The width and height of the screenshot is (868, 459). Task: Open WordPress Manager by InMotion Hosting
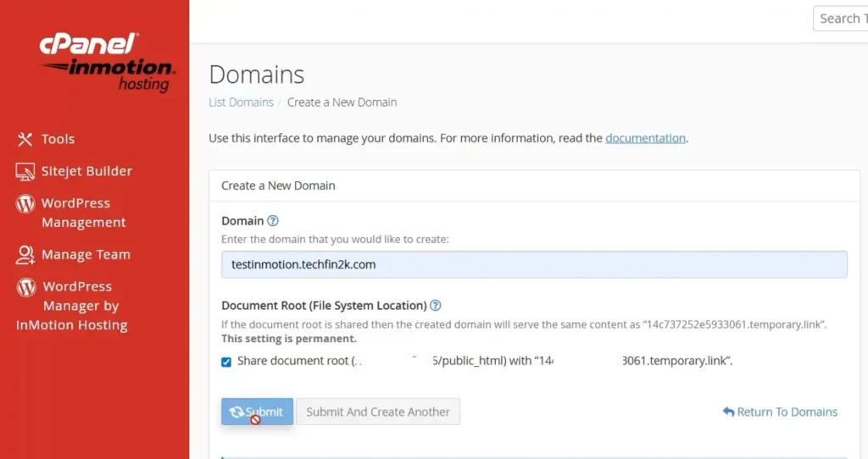tap(71, 306)
